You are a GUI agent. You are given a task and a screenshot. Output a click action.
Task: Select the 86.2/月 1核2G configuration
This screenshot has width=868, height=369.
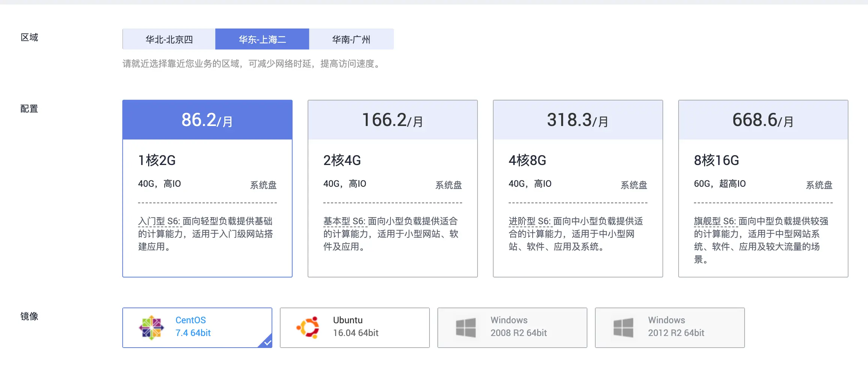pyautogui.click(x=207, y=187)
